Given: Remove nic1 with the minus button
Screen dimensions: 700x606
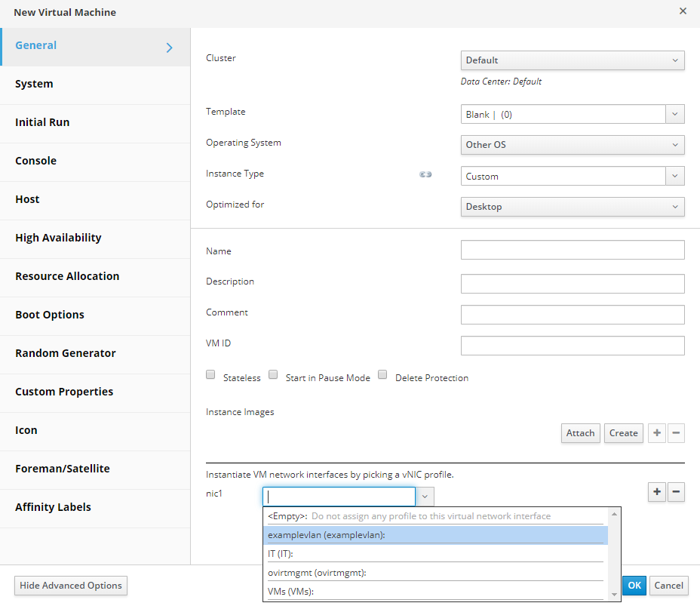Looking at the screenshot, I should coord(677,492).
